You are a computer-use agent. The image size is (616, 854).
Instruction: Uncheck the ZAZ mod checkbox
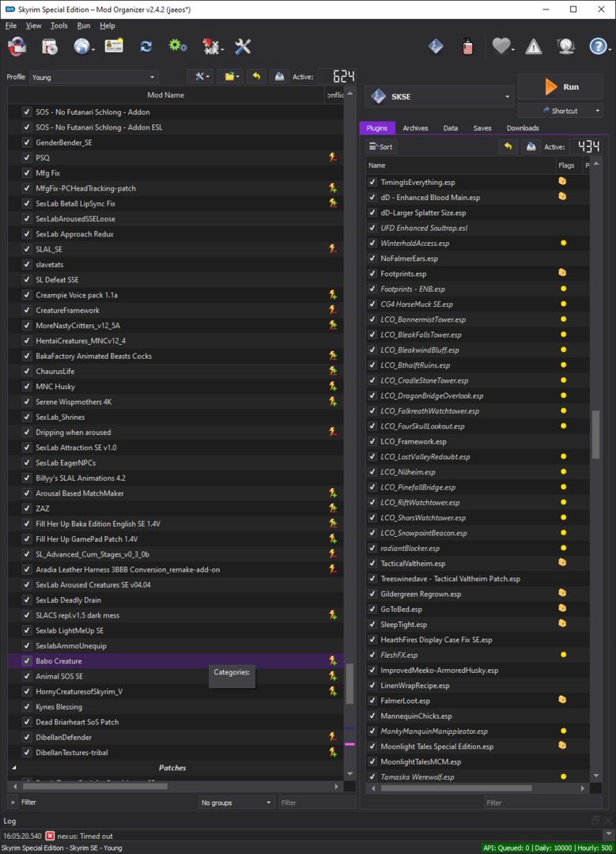tap(27, 508)
